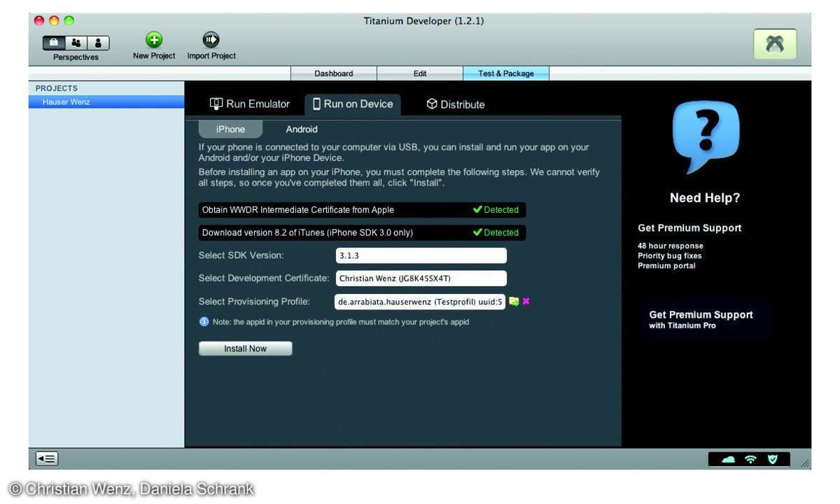
Task: Click the window resize grip in the corner
Action: pos(805,463)
